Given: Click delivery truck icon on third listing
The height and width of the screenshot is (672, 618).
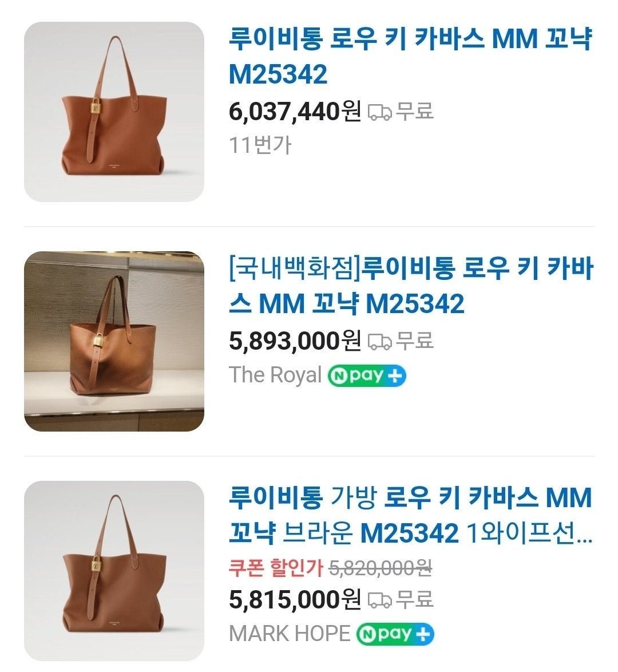Looking at the screenshot, I should (x=380, y=600).
